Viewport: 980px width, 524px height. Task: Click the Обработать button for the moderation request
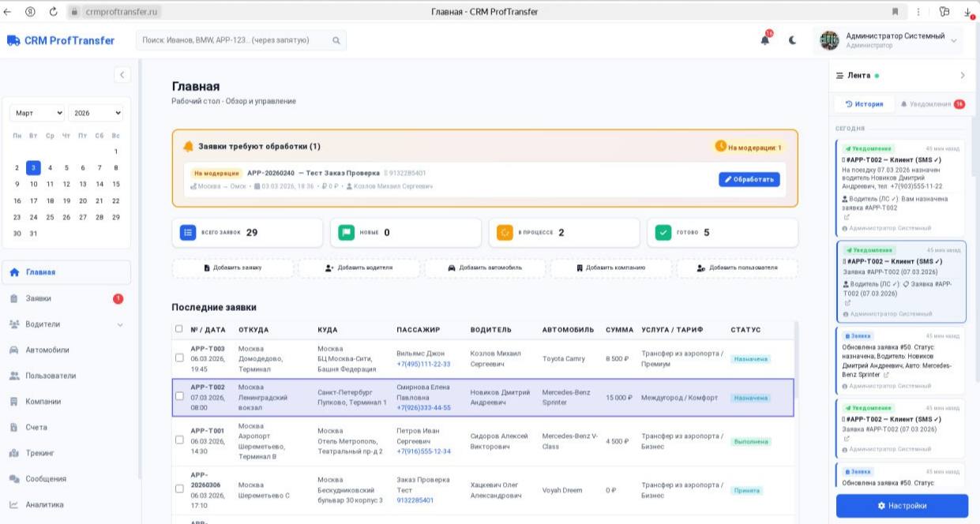pyautogui.click(x=749, y=179)
